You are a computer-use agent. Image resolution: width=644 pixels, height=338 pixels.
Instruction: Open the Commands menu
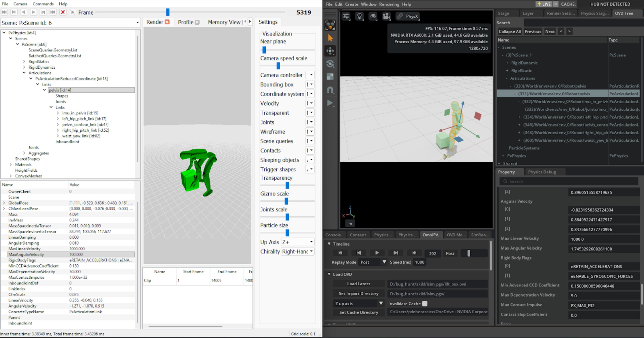coord(43,4)
